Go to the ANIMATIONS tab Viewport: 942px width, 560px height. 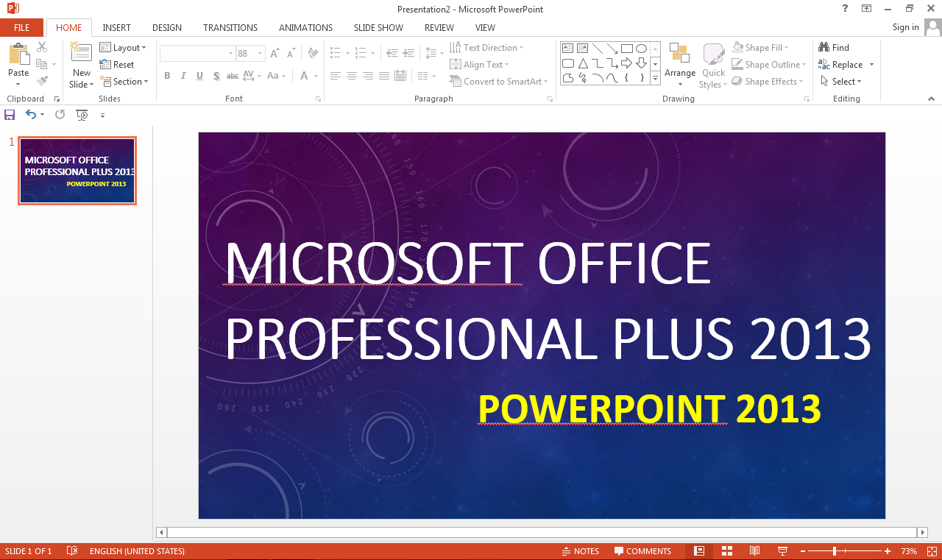(x=305, y=27)
